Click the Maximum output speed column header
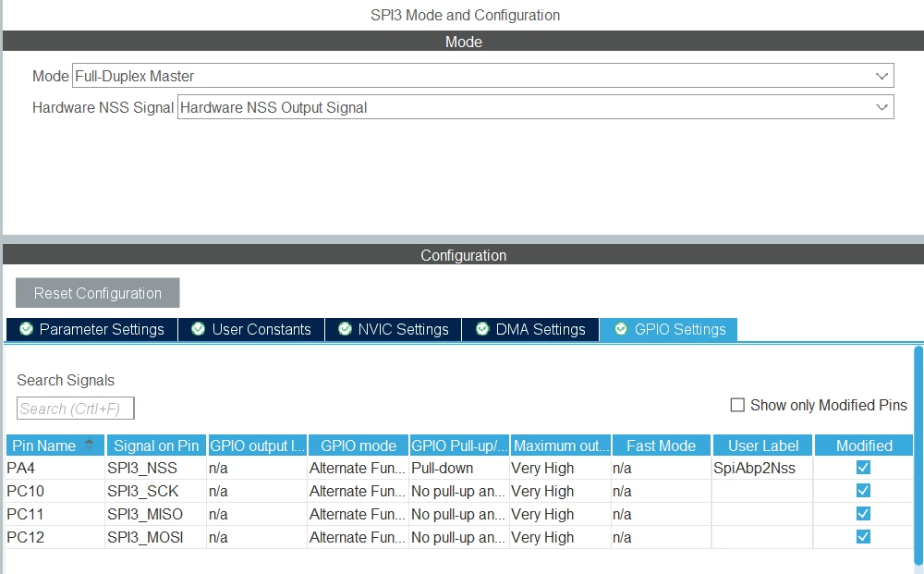 click(561, 446)
